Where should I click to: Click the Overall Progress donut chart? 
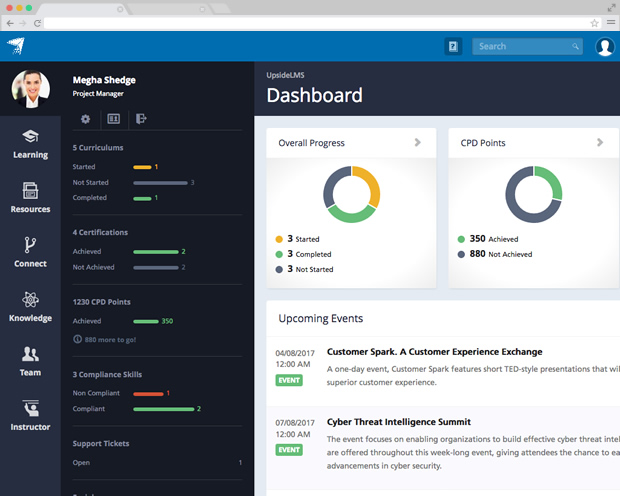point(352,194)
